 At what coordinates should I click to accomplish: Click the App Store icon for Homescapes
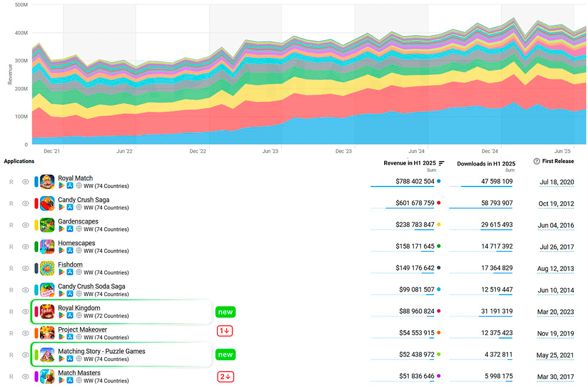[x=70, y=251]
